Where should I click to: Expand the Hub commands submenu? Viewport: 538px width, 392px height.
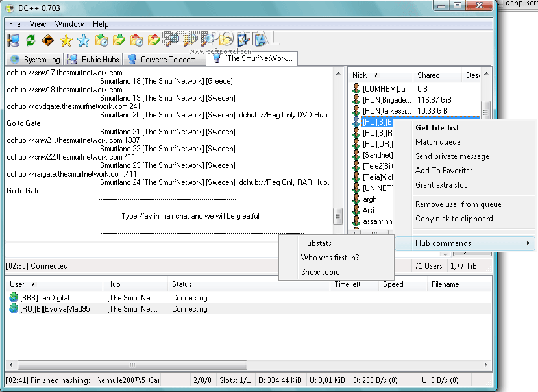[465, 243]
